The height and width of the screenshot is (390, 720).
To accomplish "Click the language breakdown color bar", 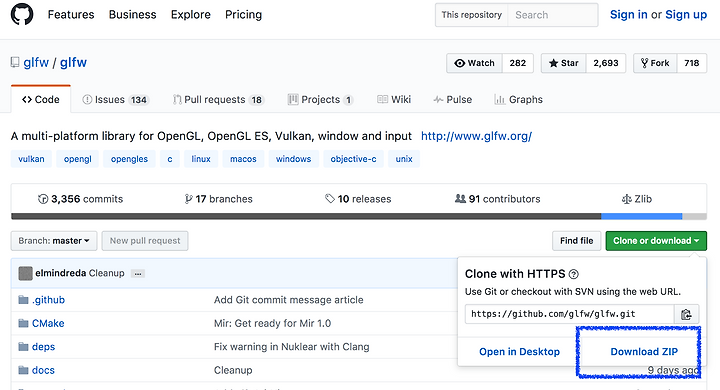I will click(359, 216).
